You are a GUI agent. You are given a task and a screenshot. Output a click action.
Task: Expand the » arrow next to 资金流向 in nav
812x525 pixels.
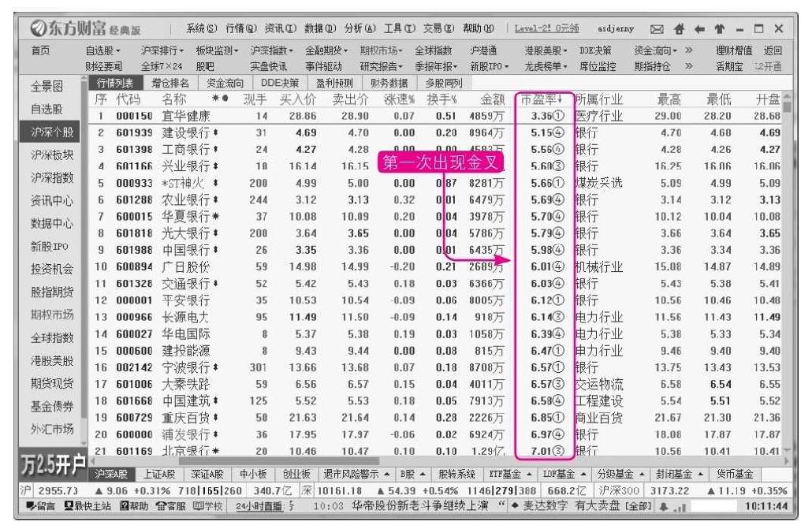(x=688, y=50)
